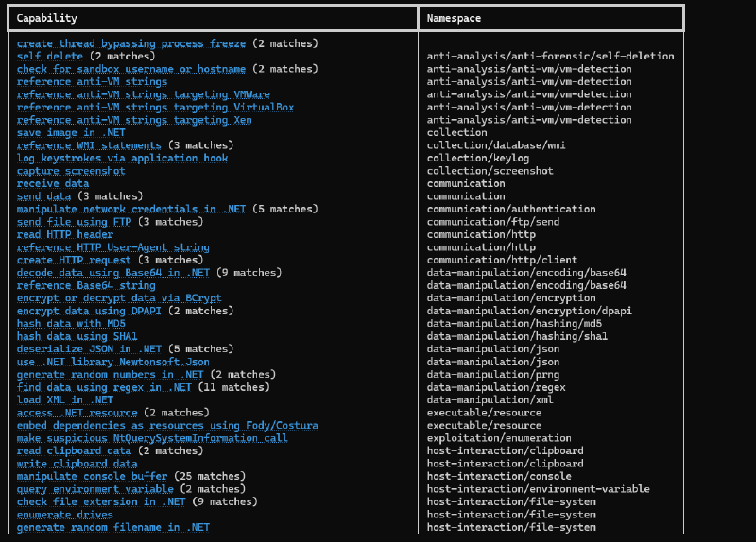Select the 'communication/ftp/send' namespace text
This screenshot has width=756, height=542.
pos(492,222)
